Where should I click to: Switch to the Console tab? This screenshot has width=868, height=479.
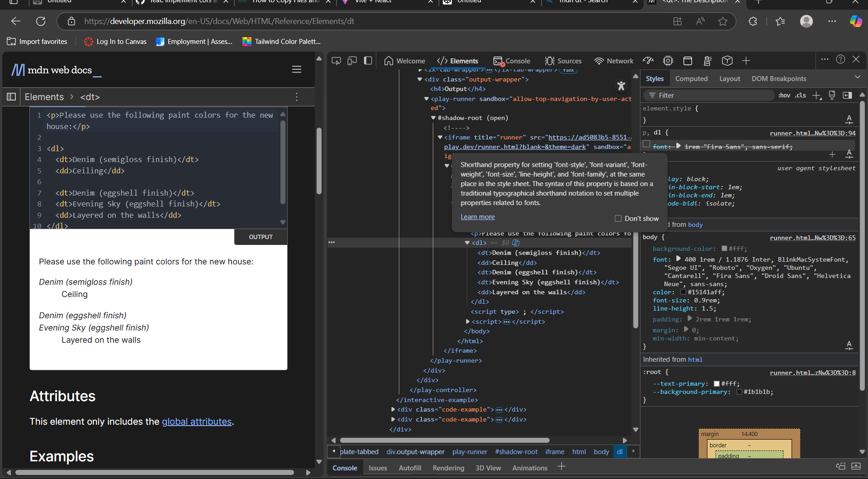tap(512, 61)
